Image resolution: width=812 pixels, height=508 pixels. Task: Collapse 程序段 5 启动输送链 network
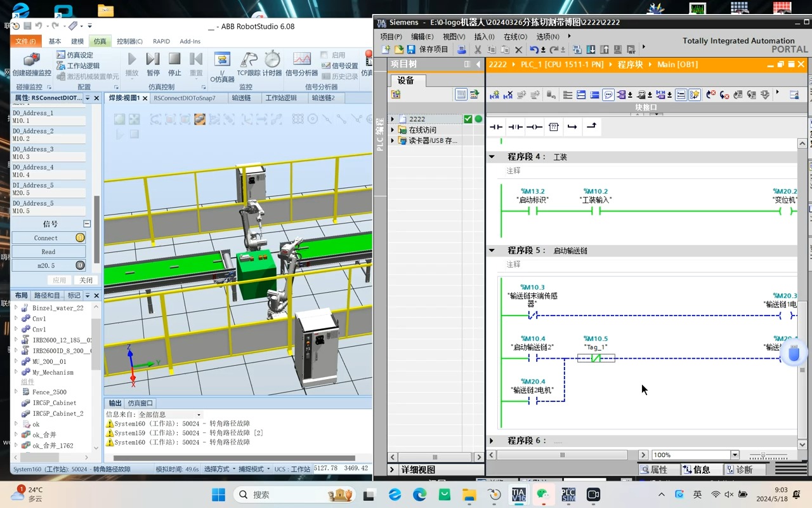(492, 250)
